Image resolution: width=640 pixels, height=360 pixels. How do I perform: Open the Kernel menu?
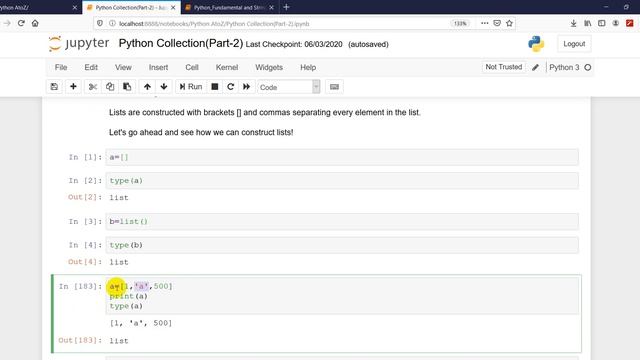(x=227, y=67)
